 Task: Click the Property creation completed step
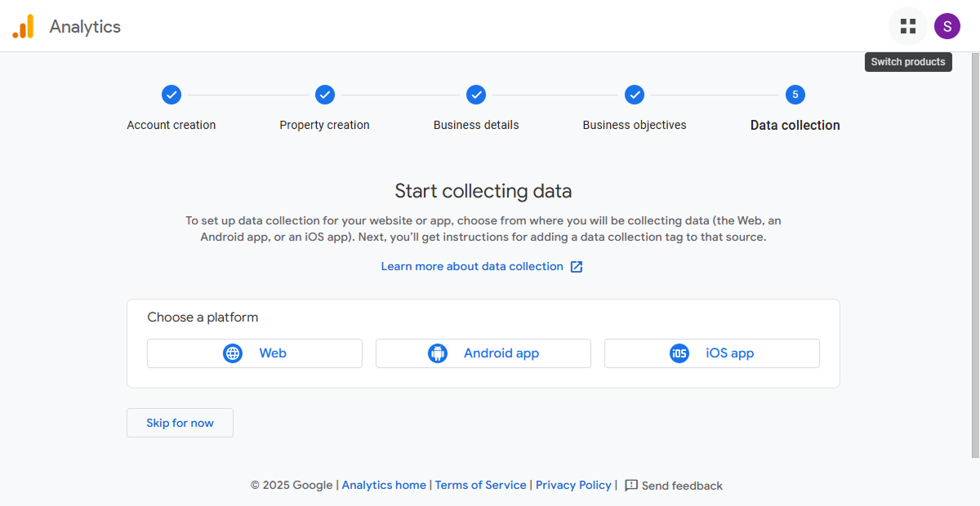[x=324, y=94]
